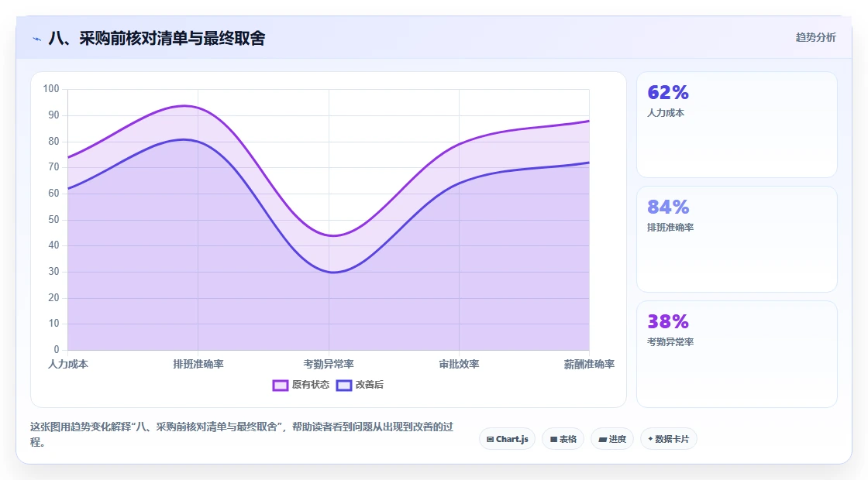This screenshot has width=868, height=480.
Task: Click the 趋势分析 label in the header
Action: point(815,38)
